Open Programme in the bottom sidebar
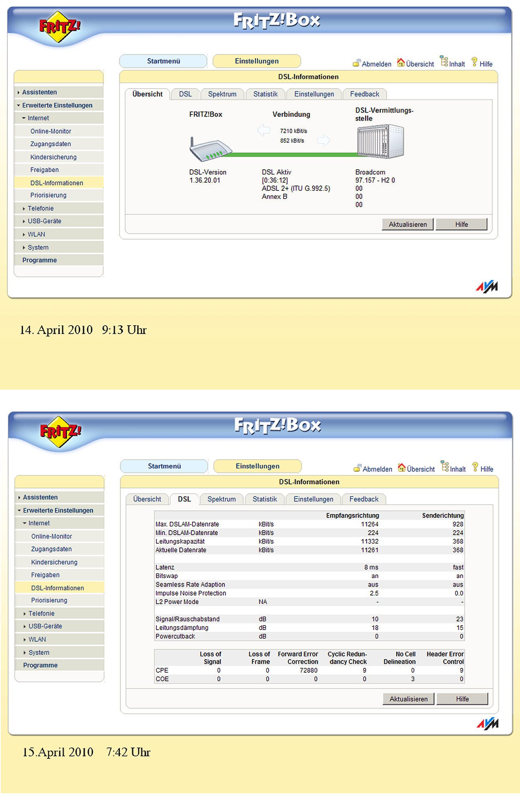 60,665
